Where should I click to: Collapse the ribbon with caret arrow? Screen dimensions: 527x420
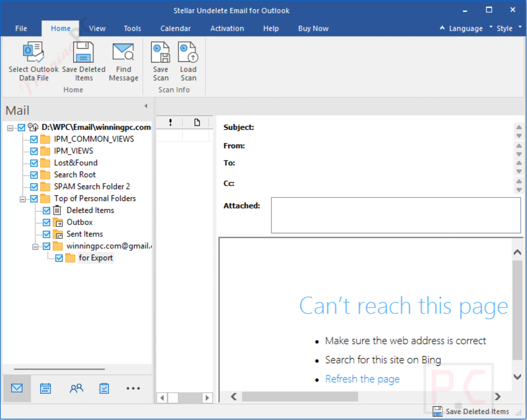[x=442, y=28]
